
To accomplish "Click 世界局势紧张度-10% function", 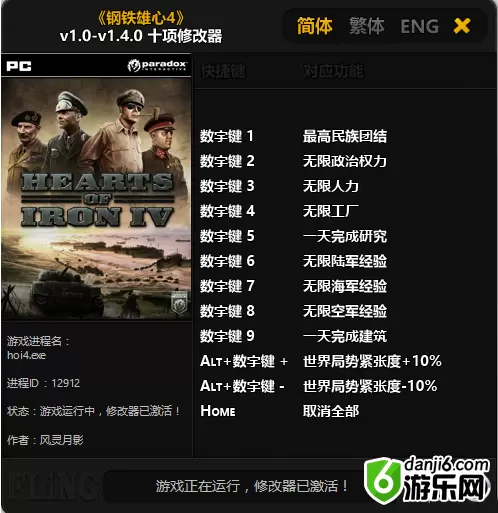I will (x=370, y=386).
